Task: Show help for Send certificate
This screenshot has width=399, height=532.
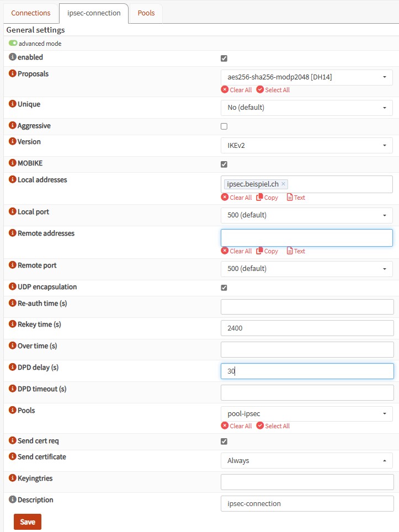Action: pos(13,457)
